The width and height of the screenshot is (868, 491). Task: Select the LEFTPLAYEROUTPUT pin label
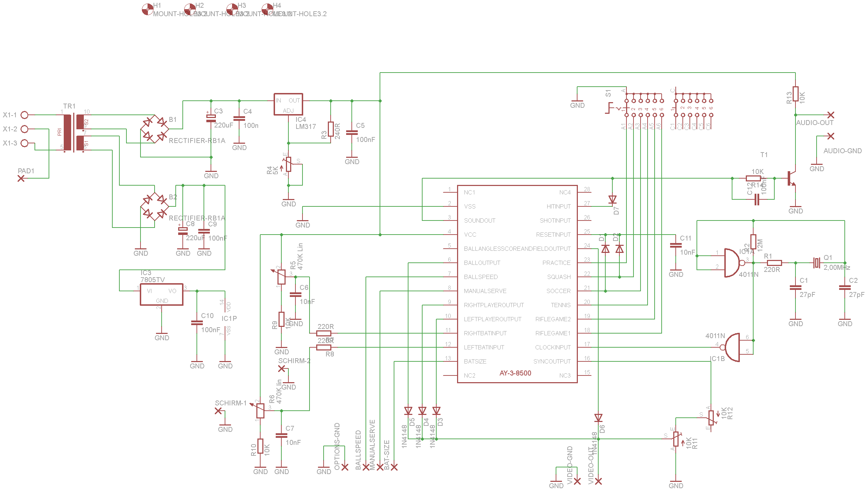pyautogui.click(x=493, y=319)
